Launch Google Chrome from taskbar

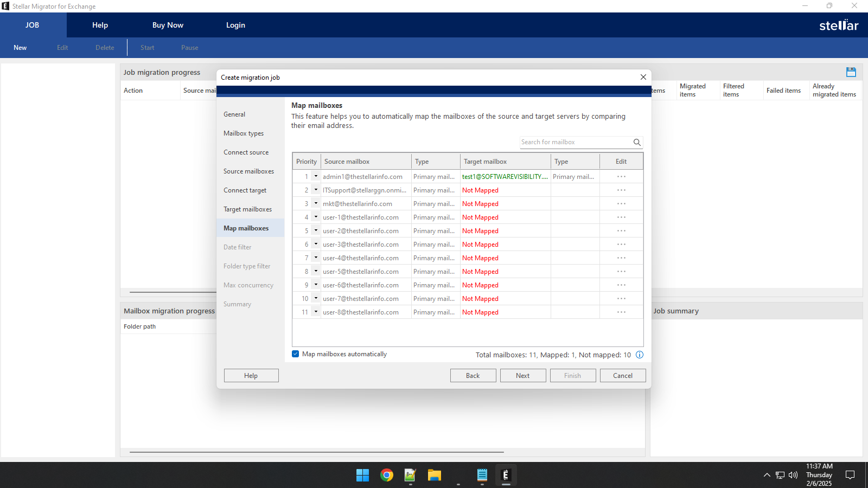[387, 476]
